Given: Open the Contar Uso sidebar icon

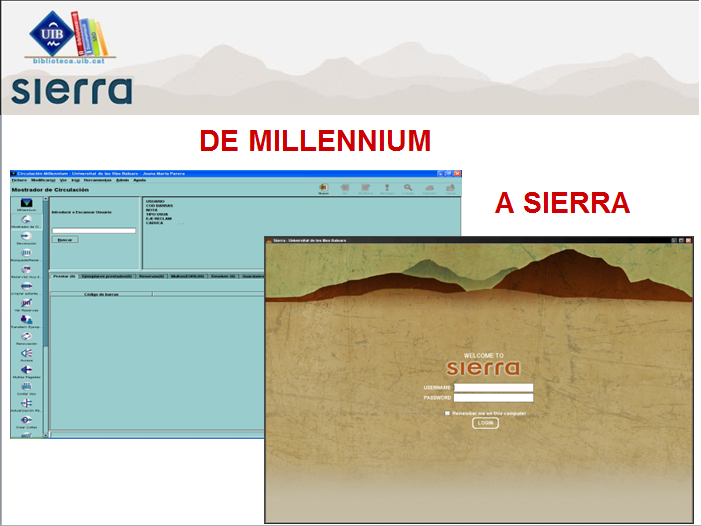Looking at the screenshot, I should (x=26, y=387).
